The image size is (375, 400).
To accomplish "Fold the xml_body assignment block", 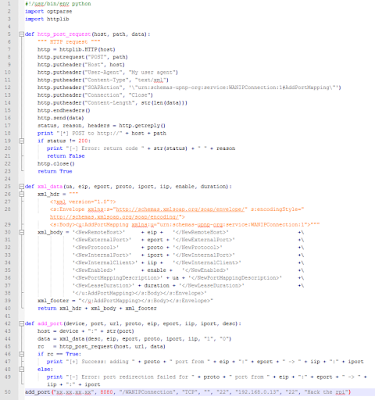I will pos(22,232).
